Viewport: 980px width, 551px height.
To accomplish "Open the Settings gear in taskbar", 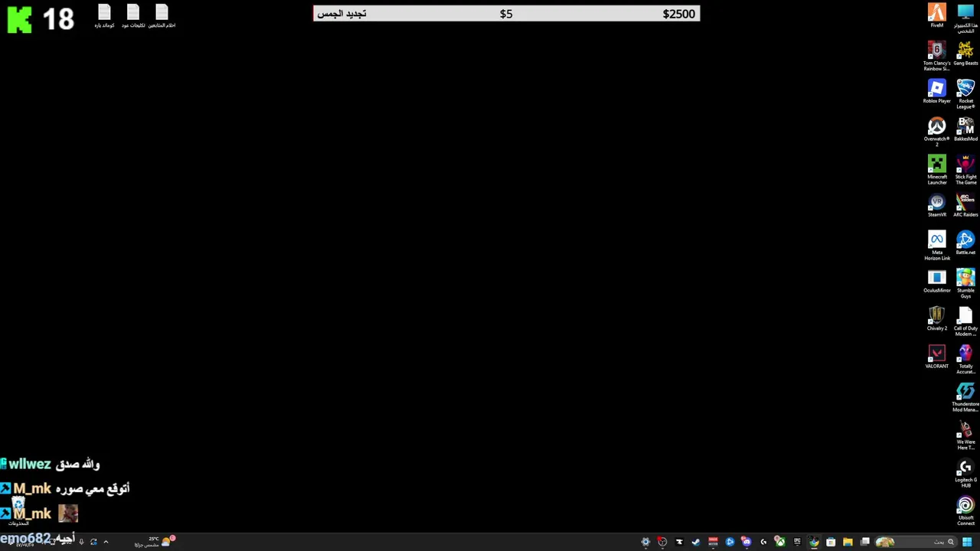I will (645, 542).
